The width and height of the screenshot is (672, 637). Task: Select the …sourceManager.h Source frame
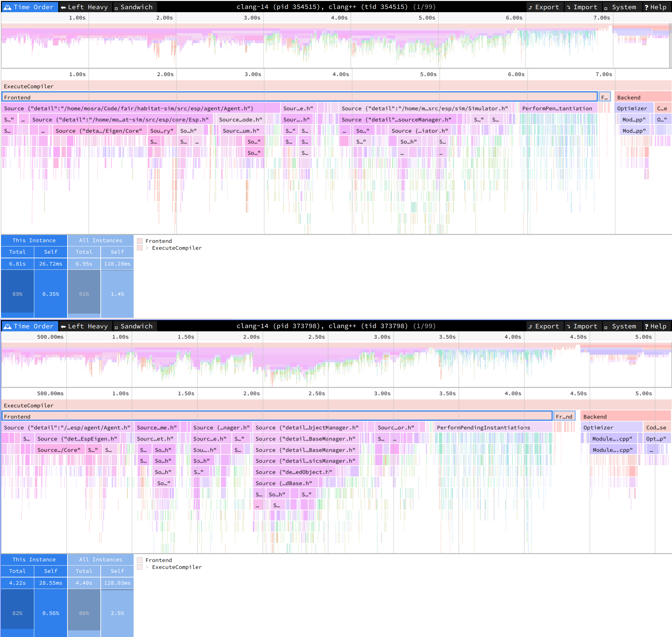click(x=398, y=119)
